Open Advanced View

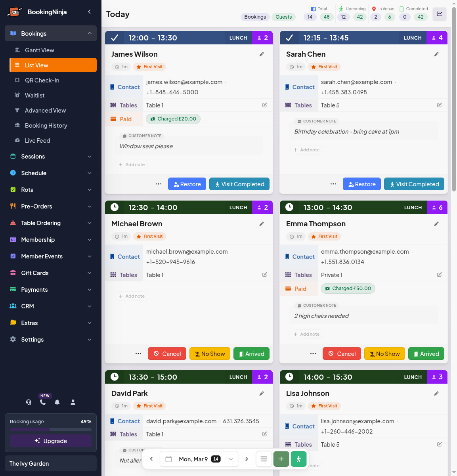tap(53, 111)
